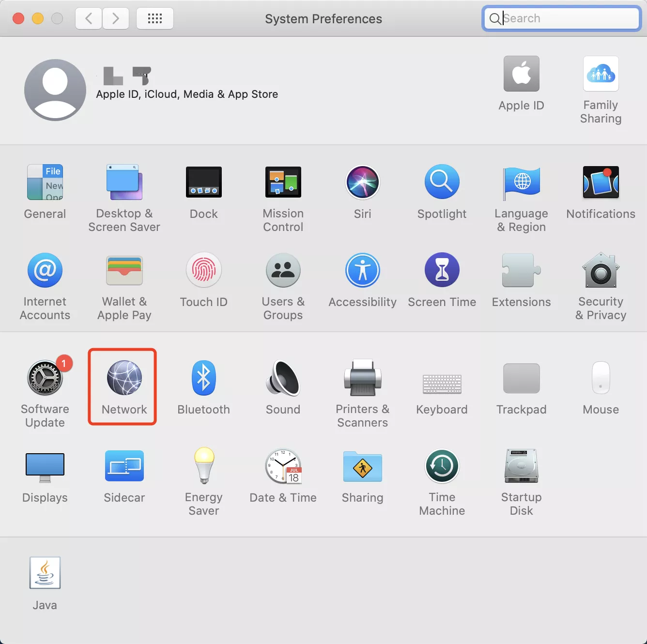Go forward with the right arrow button

[116, 18]
